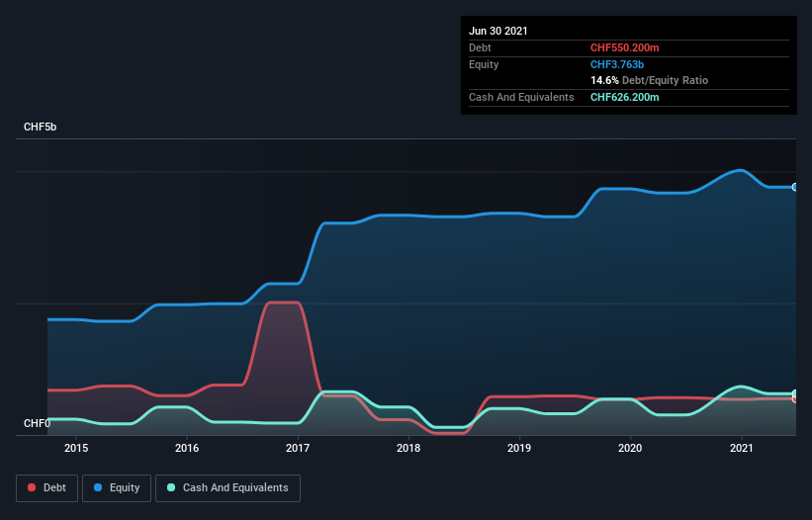Click the Equity row label in tooltip
812x520 pixels.
click(484, 64)
